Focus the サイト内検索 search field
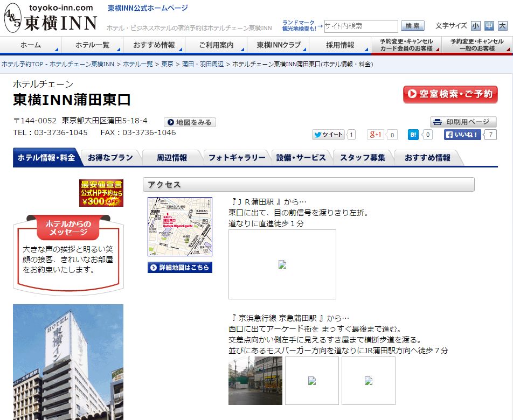This screenshot has height=420, width=513. coord(361,26)
